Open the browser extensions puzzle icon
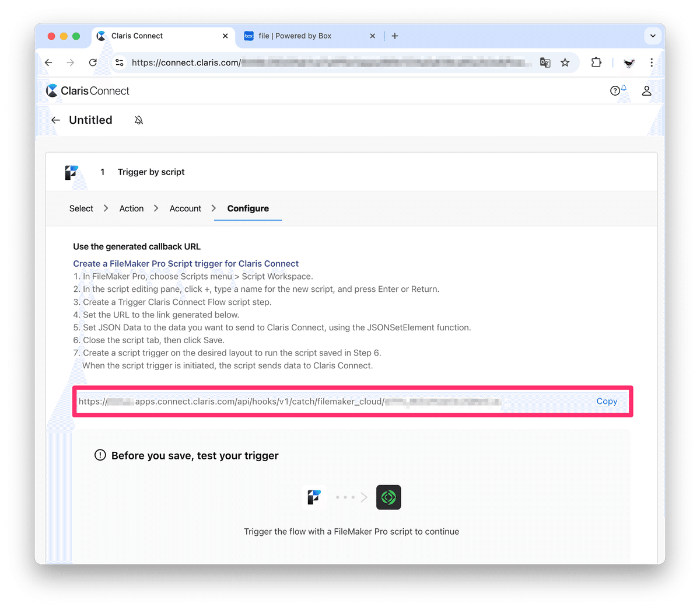700x610 pixels. coord(596,62)
